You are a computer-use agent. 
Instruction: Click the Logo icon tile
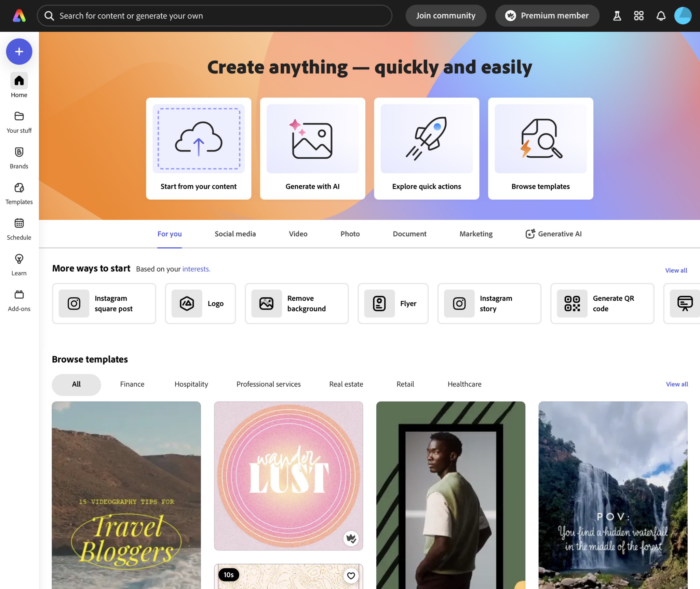coord(187,303)
